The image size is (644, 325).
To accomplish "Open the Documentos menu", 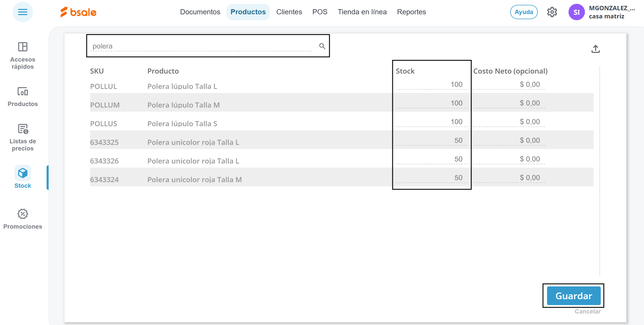I will 200,12.
